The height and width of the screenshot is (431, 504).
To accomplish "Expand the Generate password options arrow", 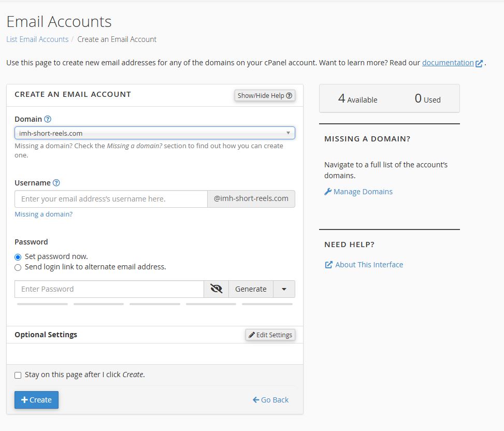I will [284, 289].
